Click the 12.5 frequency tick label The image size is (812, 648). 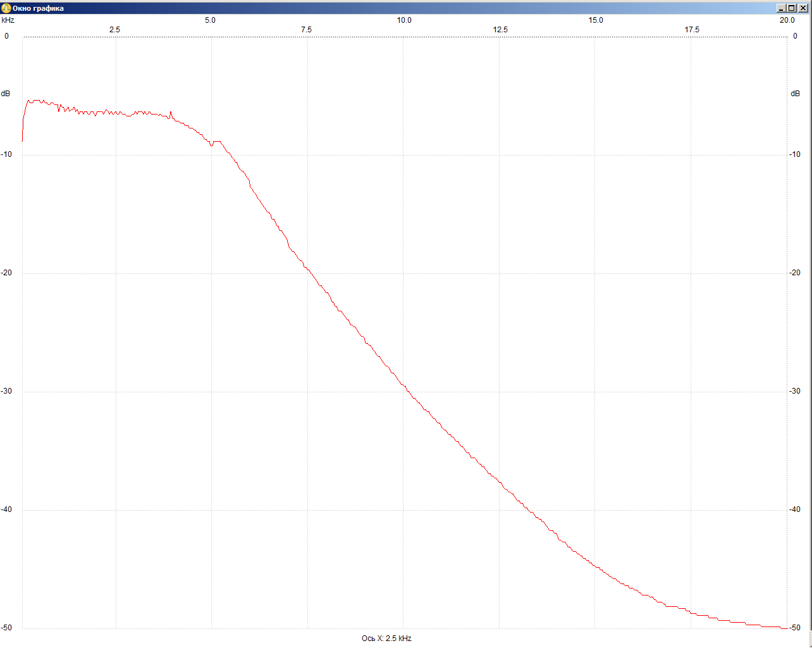pyautogui.click(x=500, y=30)
